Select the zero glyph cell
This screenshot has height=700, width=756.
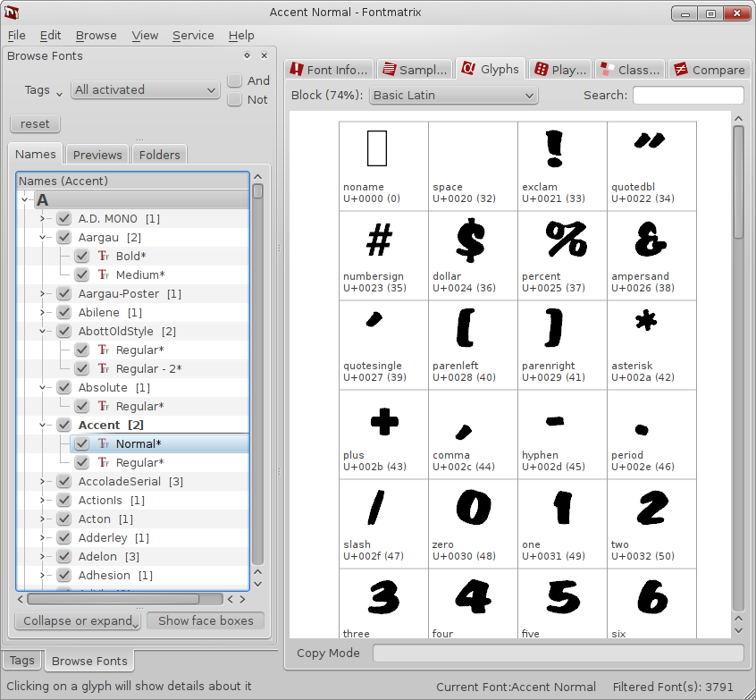coord(473,524)
